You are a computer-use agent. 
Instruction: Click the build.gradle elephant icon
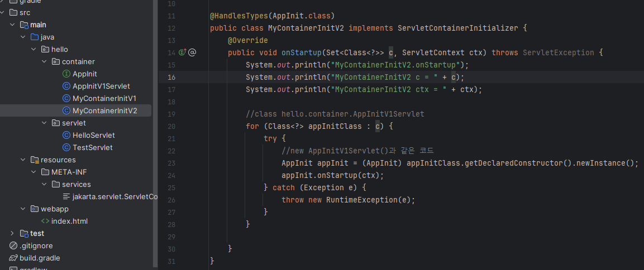13,258
